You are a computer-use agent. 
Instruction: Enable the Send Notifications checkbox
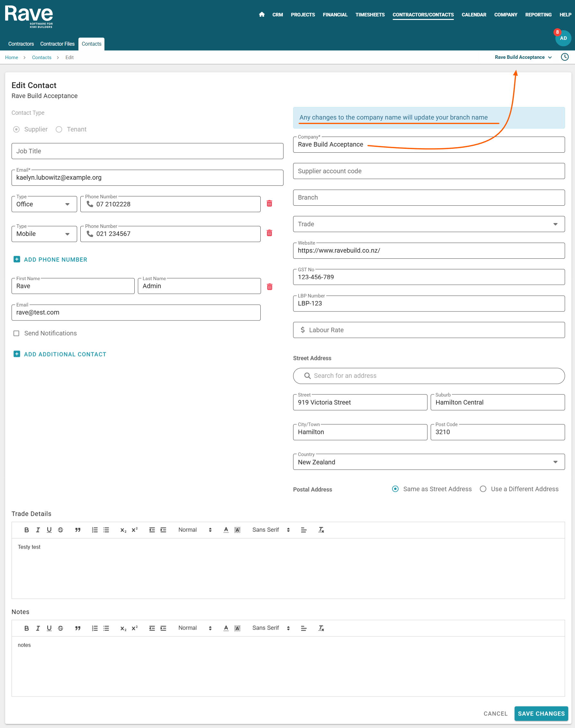coord(16,333)
